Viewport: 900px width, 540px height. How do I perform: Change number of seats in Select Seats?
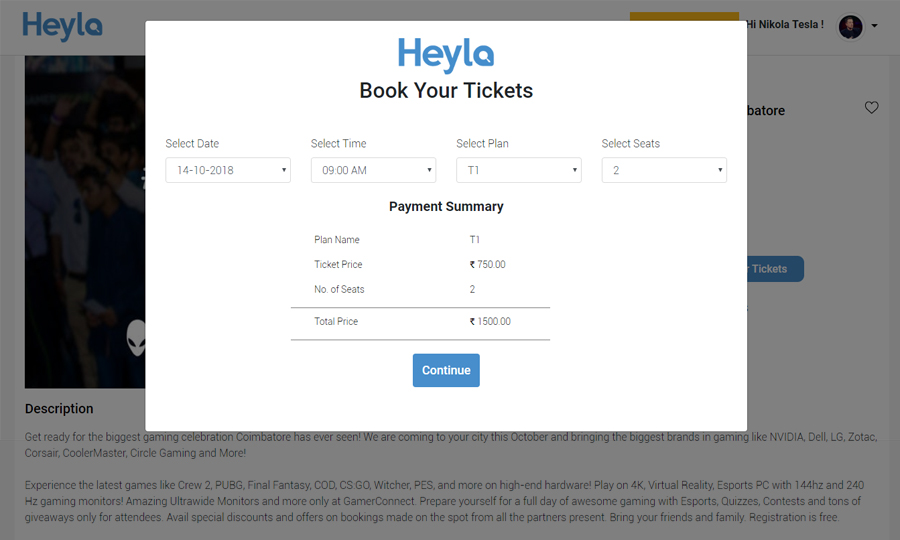click(664, 170)
